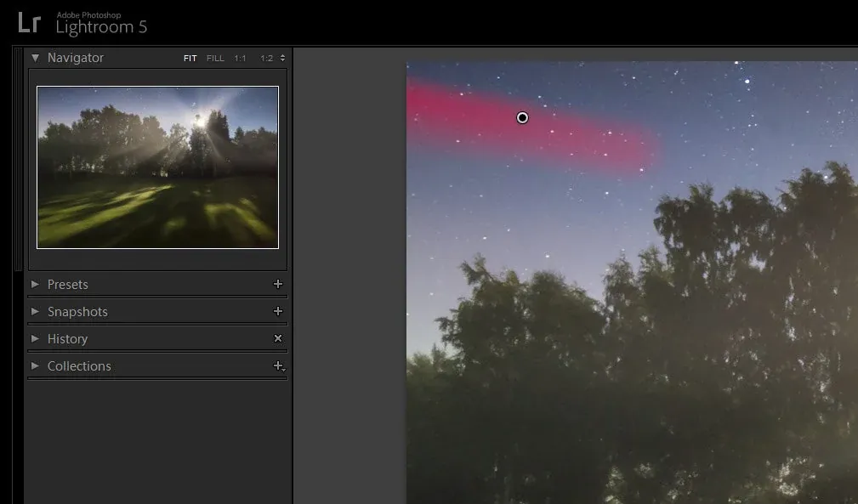Expand the Collections panel
This screenshot has height=504, width=858.
35,366
